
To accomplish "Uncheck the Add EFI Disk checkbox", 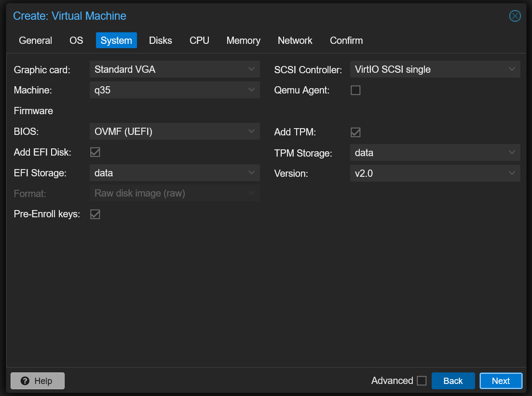I will tap(95, 152).
